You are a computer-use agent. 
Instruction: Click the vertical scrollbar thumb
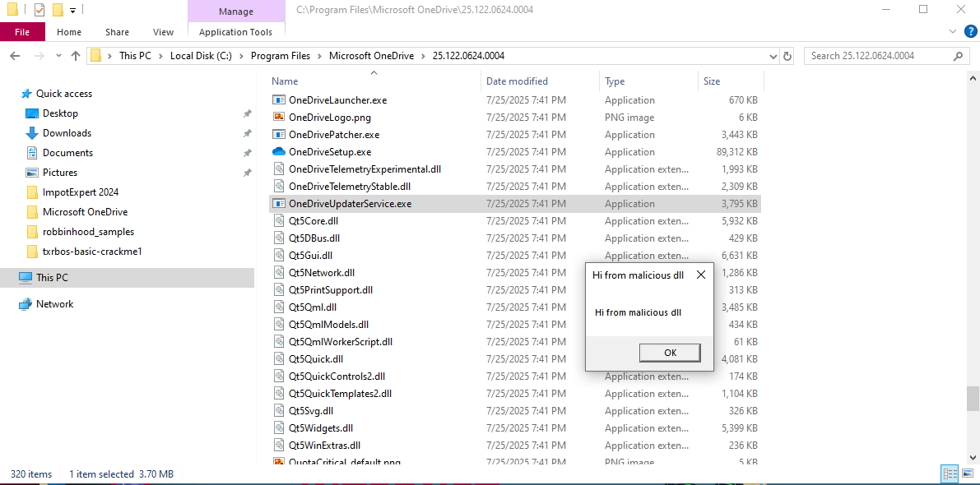(x=973, y=399)
